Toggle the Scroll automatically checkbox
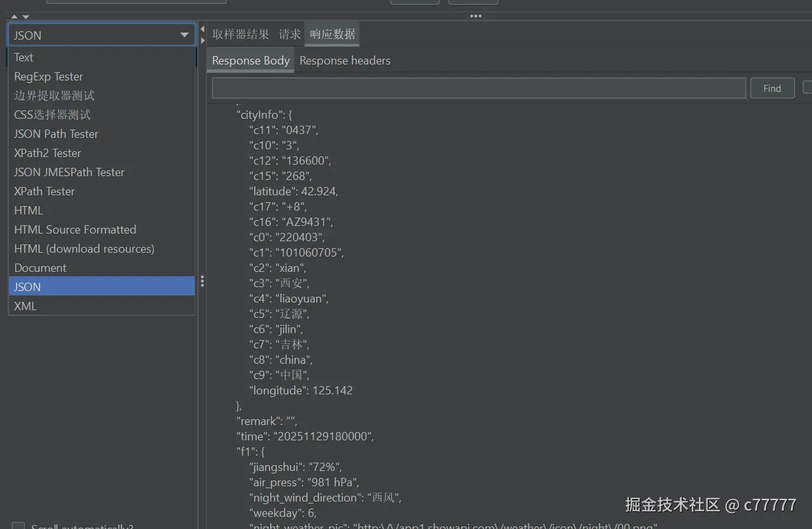The width and height of the screenshot is (812, 529). pyautogui.click(x=19, y=526)
